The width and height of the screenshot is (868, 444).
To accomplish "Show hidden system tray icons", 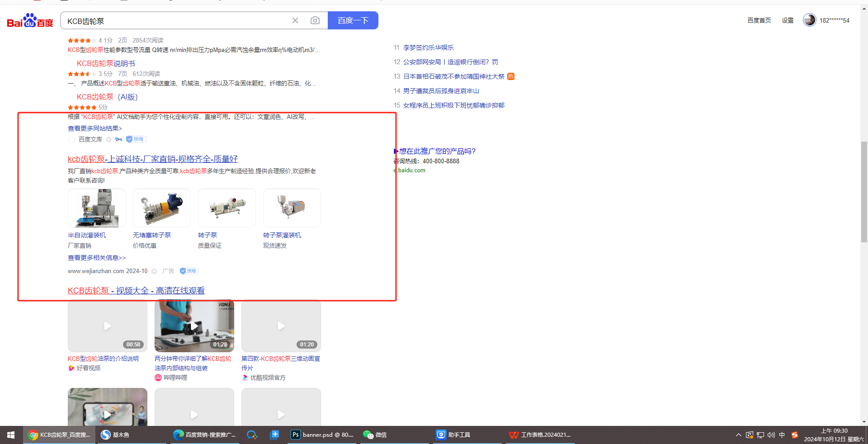I will [739, 435].
